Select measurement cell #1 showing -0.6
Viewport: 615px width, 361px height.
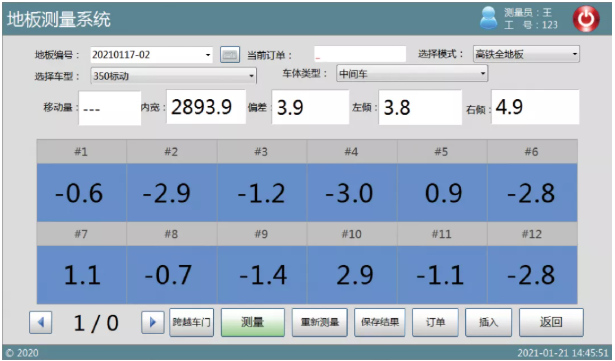tap(82, 193)
